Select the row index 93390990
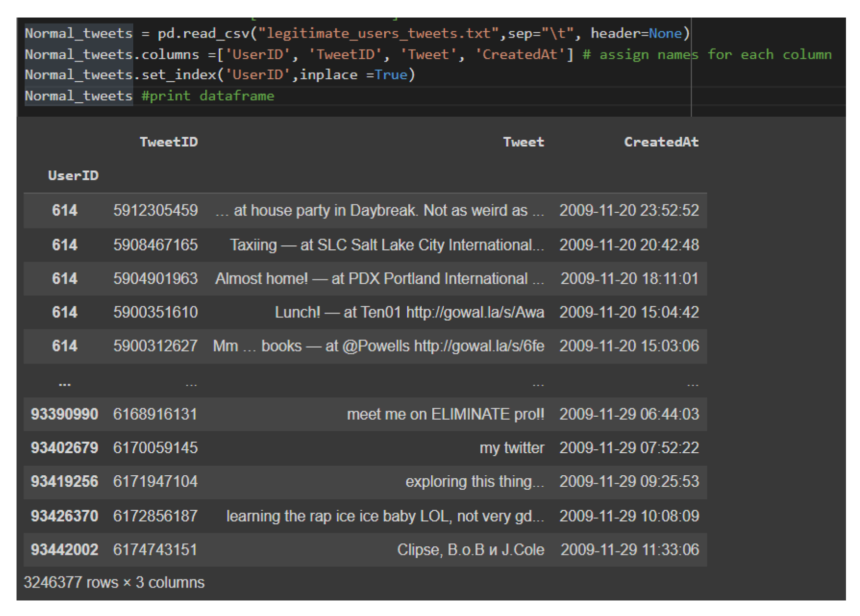 coord(64,414)
